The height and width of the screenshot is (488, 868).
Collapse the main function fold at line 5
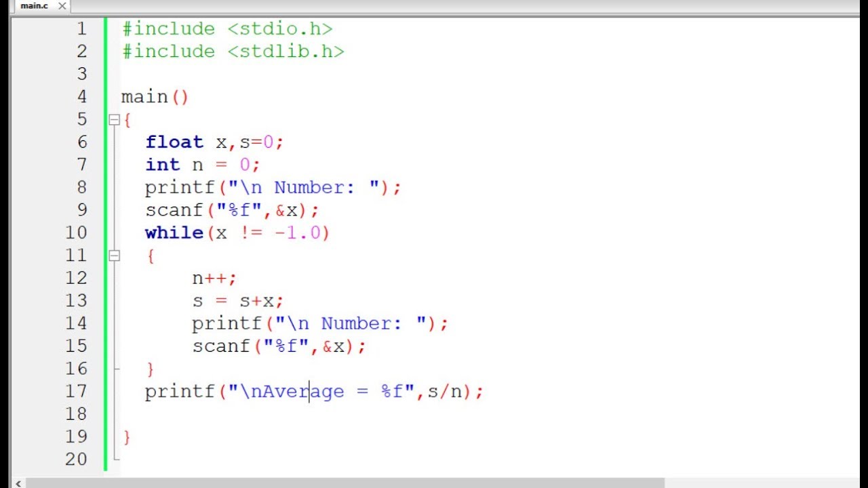click(x=114, y=120)
